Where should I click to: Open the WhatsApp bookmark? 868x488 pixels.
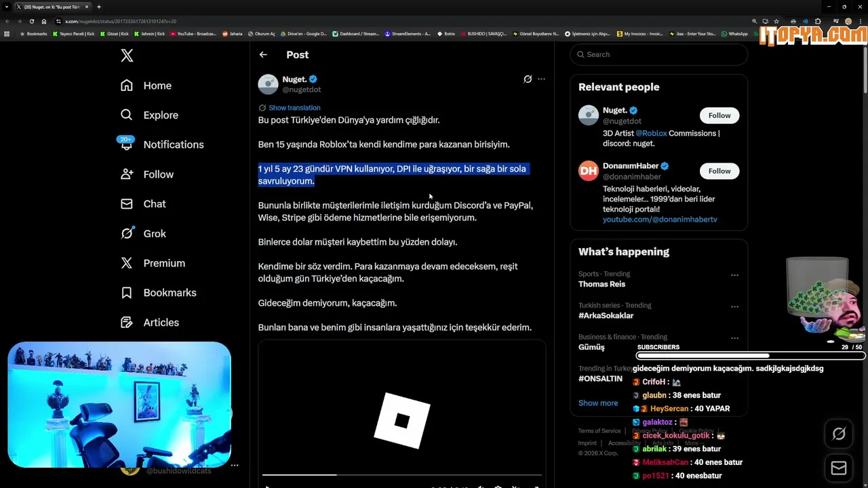pyautogui.click(x=735, y=33)
